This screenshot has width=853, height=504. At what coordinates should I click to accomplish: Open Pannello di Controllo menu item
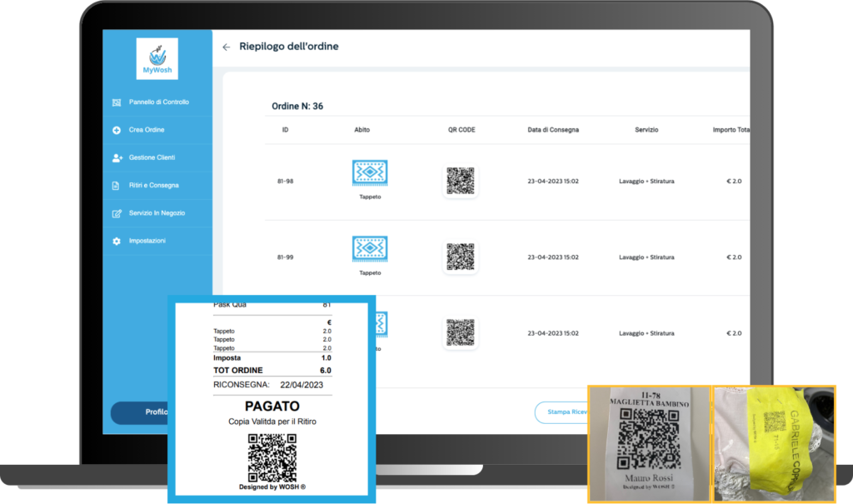[158, 102]
